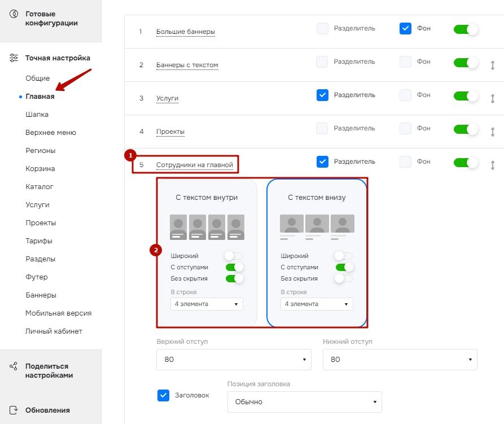The image size is (504, 424).
Task: Enable Разделитель checkbox for Проекты row
Action: click(x=322, y=128)
